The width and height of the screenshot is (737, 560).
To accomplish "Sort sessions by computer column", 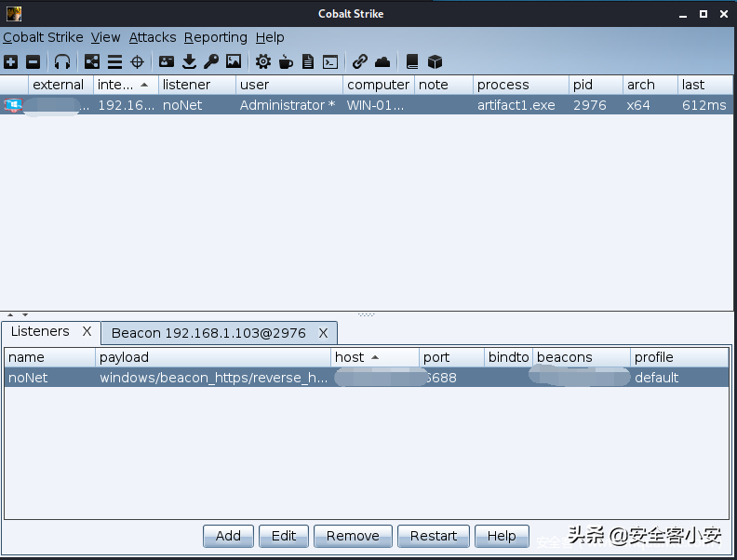I will click(x=379, y=85).
